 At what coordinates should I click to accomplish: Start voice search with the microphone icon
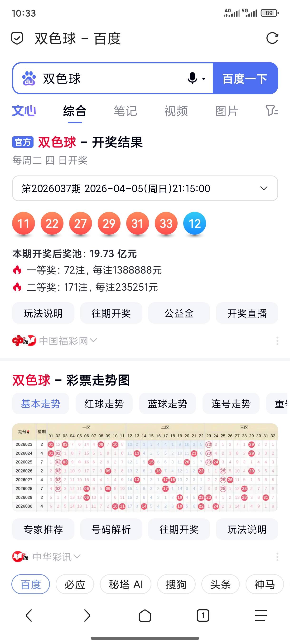pos(192,78)
